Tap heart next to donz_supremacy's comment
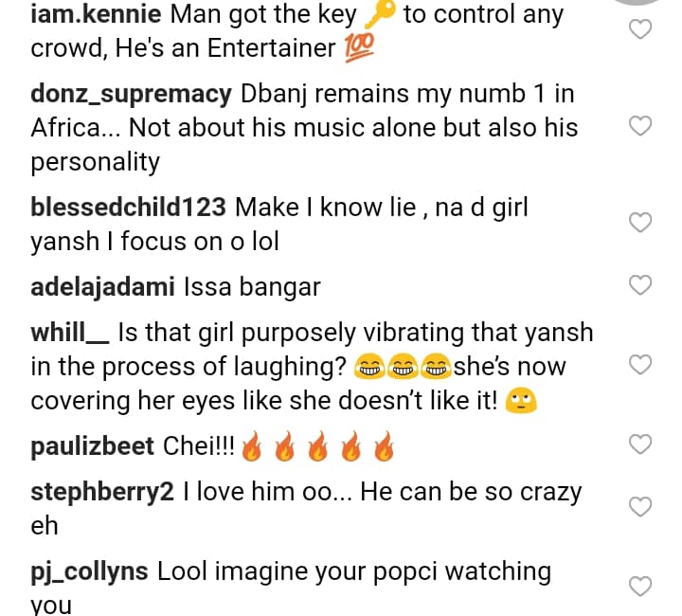This screenshot has width=682, height=616. (x=641, y=127)
